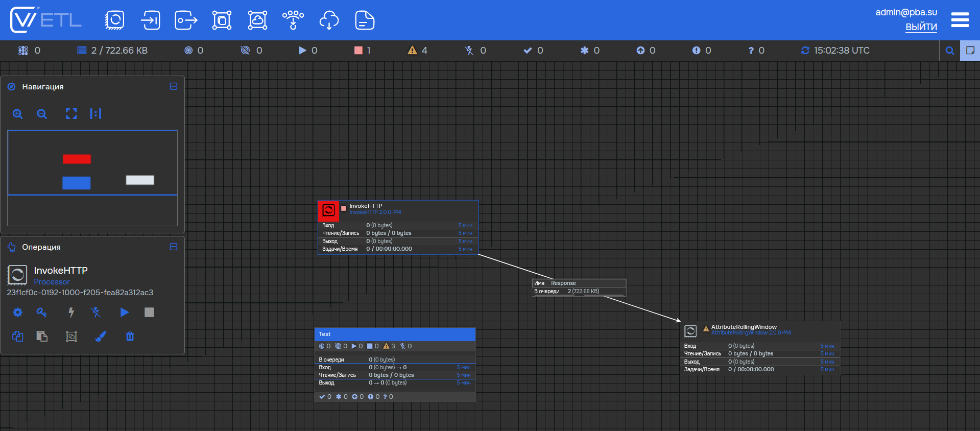
Task: Click the ВЫЙТИ logout link
Action: [921, 27]
